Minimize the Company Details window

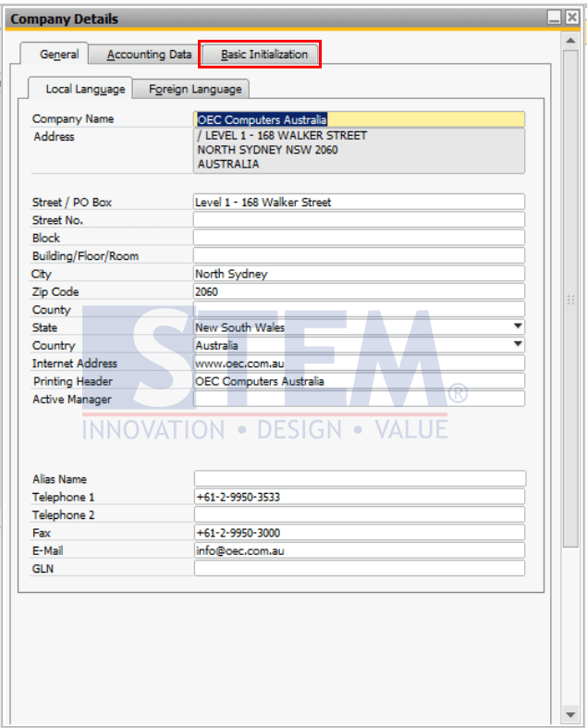point(554,18)
